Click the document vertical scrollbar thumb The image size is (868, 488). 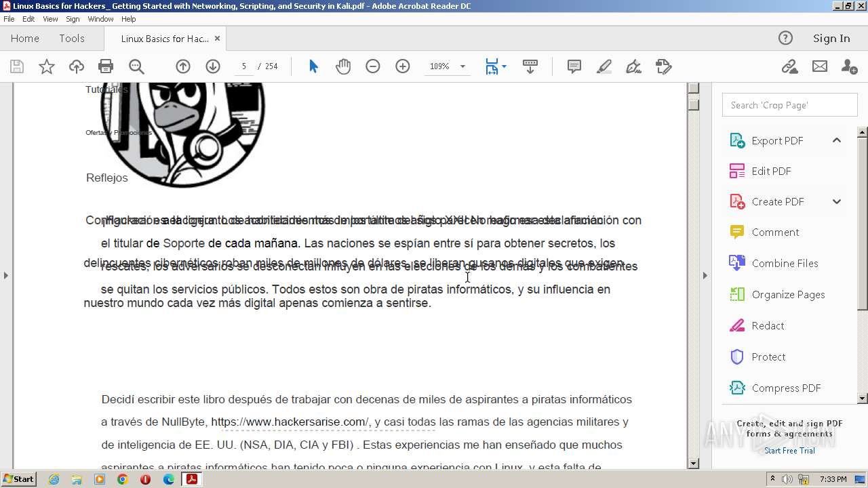point(693,104)
